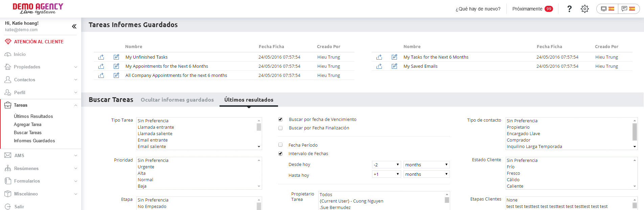This screenshot has height=210, width=644.
Task: Open the Desde hoy months unit dropdown
Action: [x=427, y=165]
